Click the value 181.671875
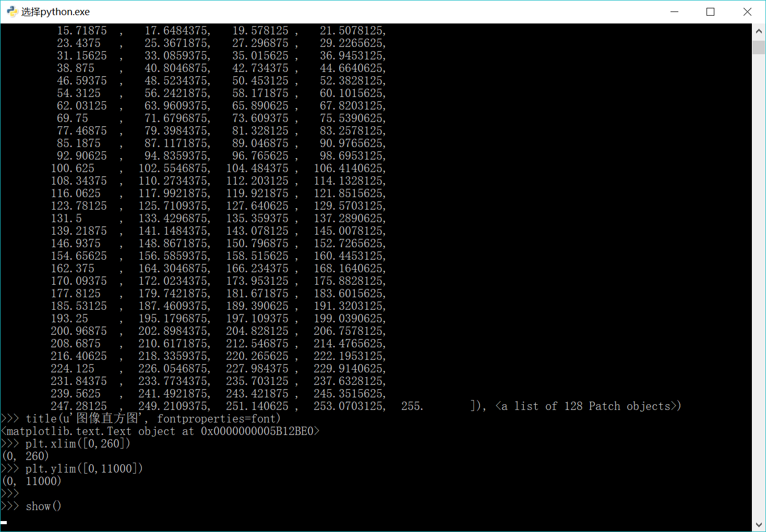The height and width of the screenshot is (532, 766). point(257,293)
